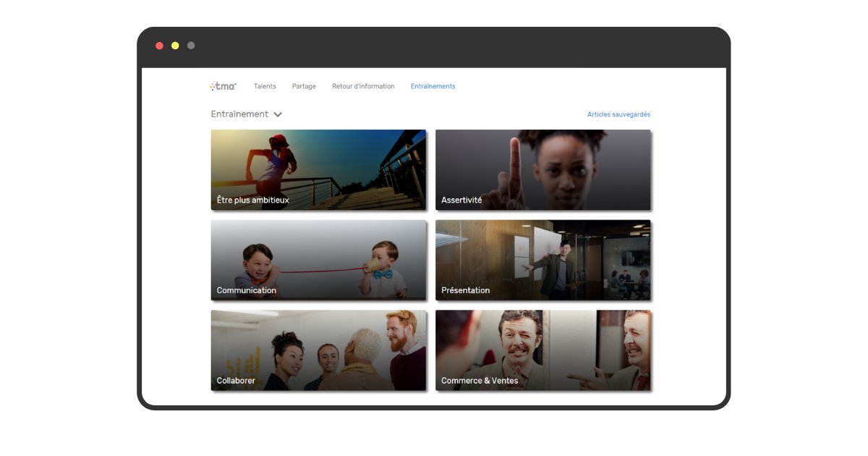Select the Entraînements tab
This screenshot has height=456, width=868.
point(433,86)
